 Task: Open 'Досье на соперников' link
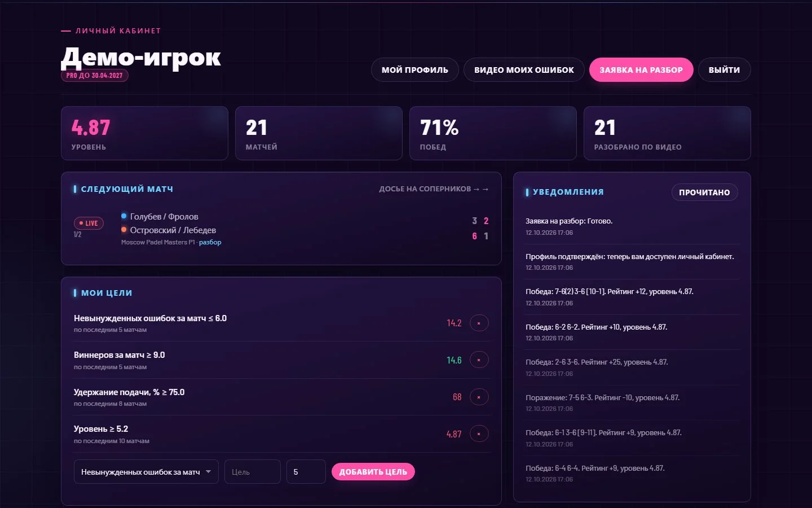click(x=434, y=189)
